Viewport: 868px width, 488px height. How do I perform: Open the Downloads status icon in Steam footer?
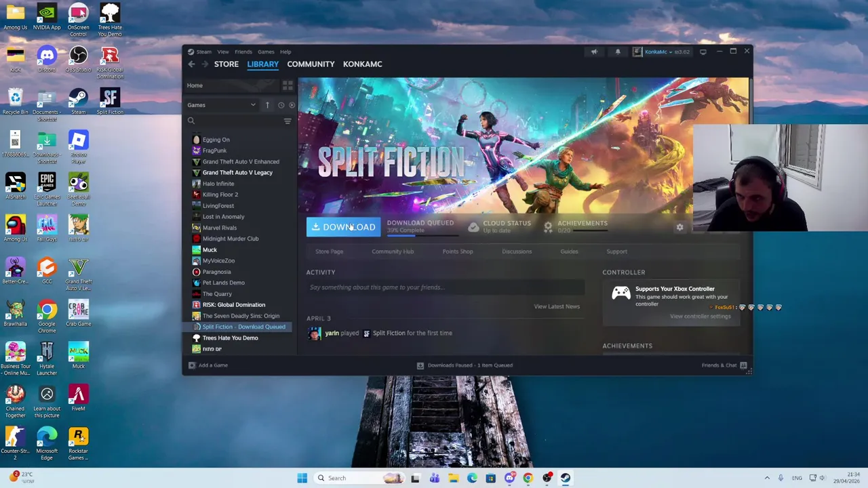point(420,365)
